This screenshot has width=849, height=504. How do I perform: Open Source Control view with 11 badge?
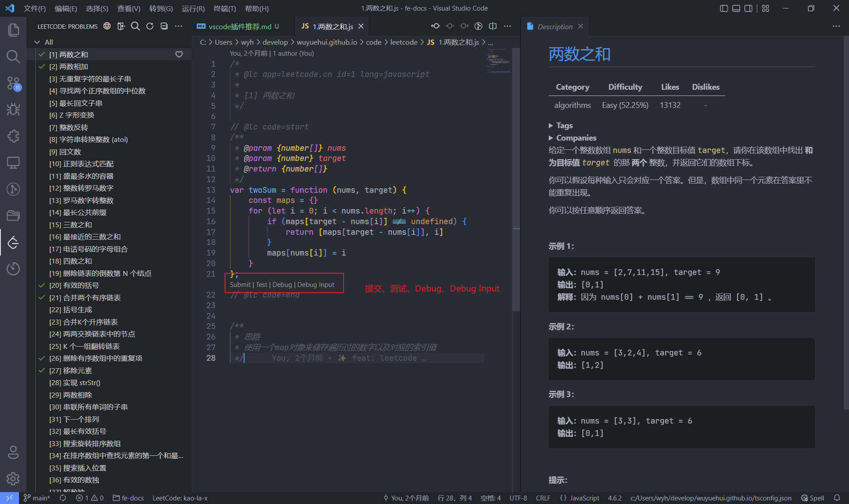click(x=13, y=83)
